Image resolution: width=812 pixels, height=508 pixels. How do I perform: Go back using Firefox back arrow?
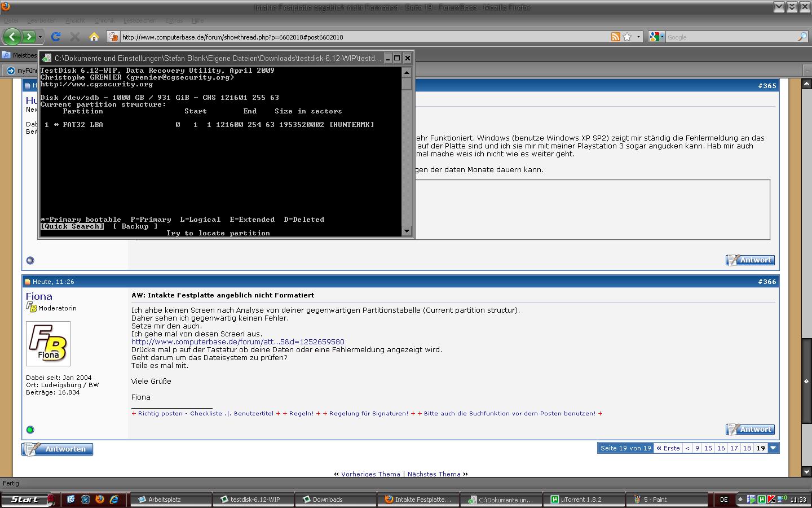pos(12,37)
